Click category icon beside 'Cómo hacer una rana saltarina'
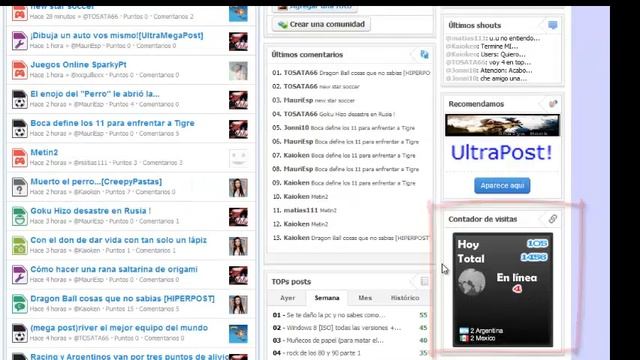 coord(19,275)
